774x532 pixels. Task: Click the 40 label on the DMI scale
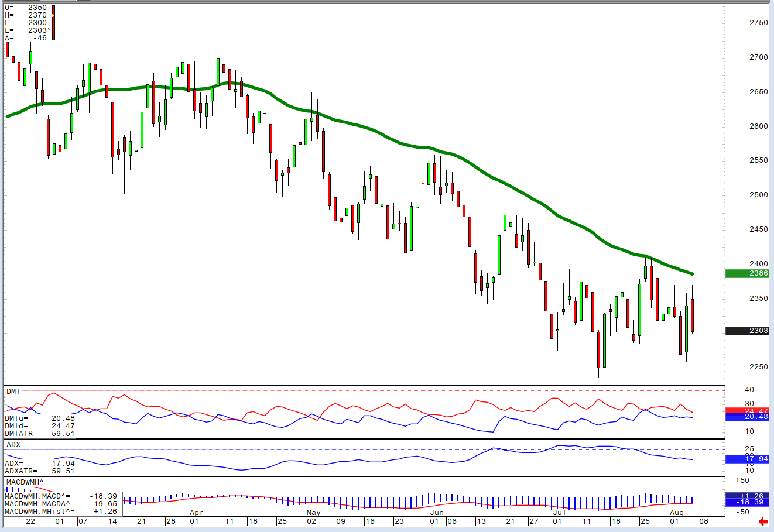coord(749,390)
